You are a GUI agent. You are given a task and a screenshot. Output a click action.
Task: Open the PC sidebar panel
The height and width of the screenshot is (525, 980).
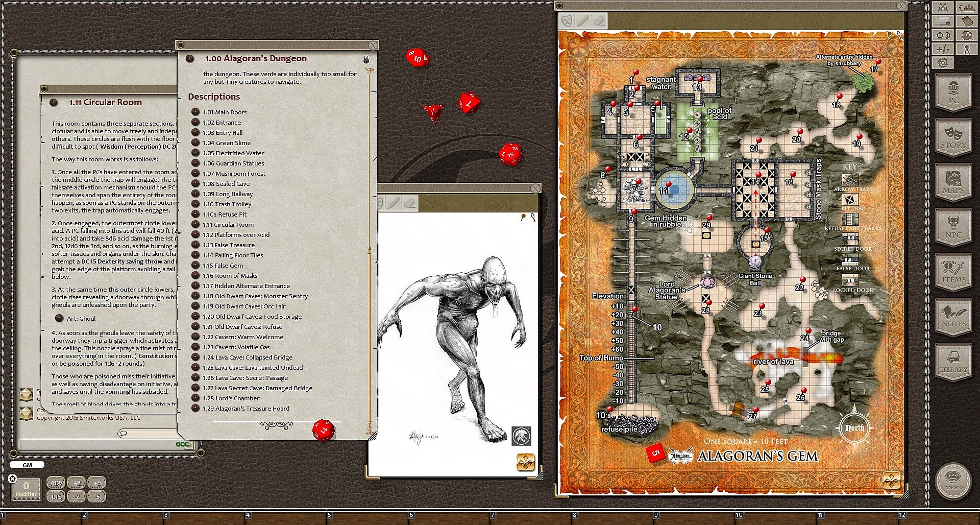953,92
